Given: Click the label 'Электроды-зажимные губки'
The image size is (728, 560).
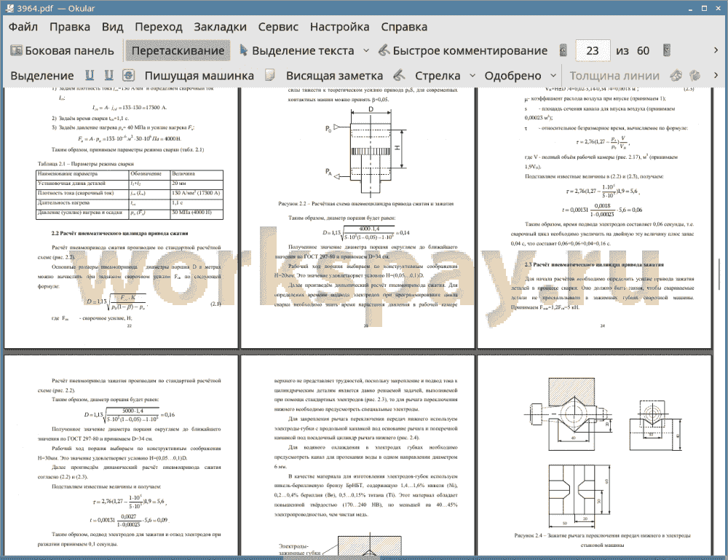Looking at the screenshot, I should tap(299, 550).
